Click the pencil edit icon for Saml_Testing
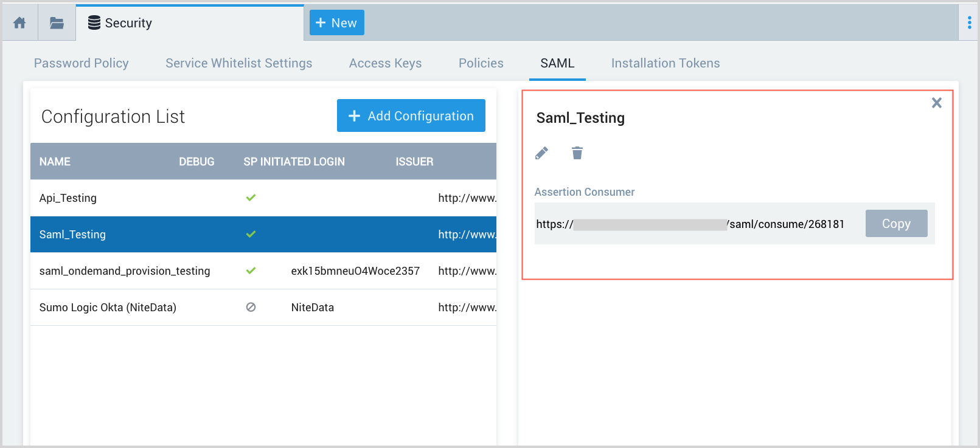Image resolution: width=980 pixels, height=448 pixels. (541, 153)
